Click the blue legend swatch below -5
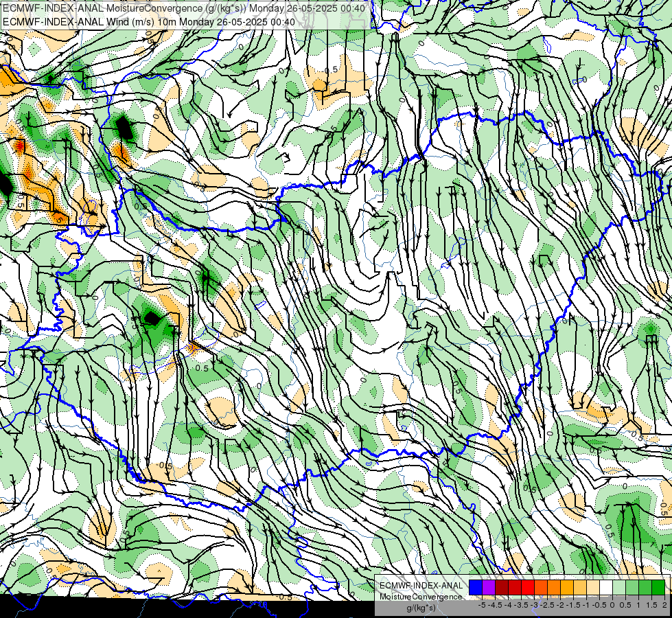Screen dimensions: 672x618 tap(476, 587)
